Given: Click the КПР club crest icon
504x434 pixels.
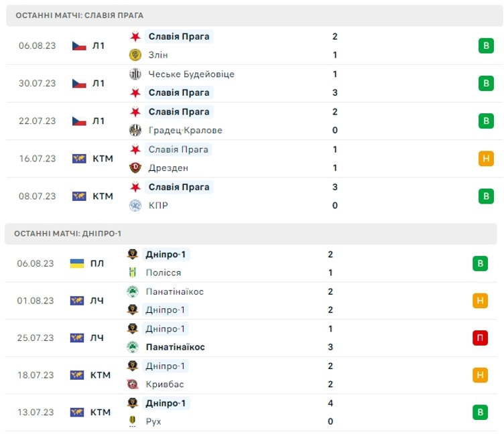Looking at the screenshot, I should pos(135,206).
